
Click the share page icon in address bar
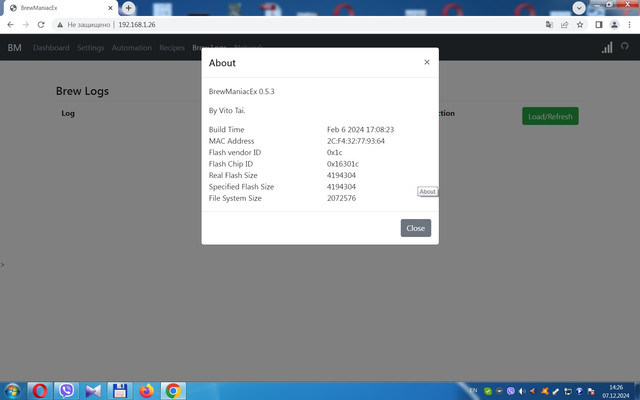click(564, 25)
